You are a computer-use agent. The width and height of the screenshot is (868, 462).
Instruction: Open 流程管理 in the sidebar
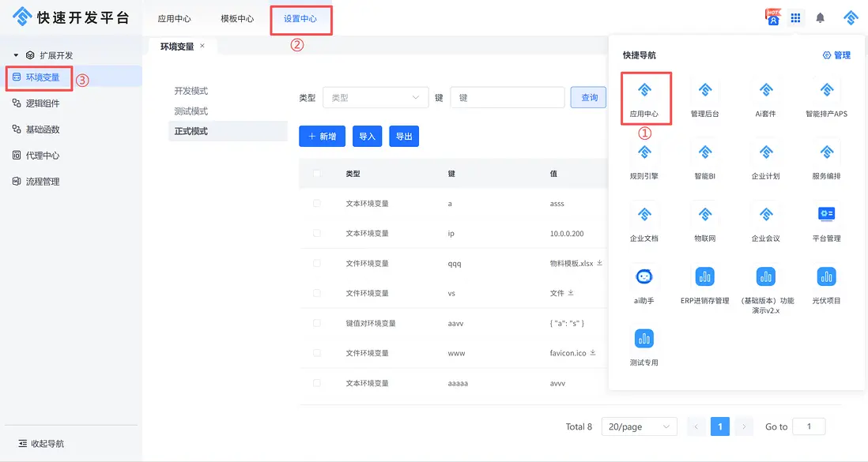(x=43, y=182)
